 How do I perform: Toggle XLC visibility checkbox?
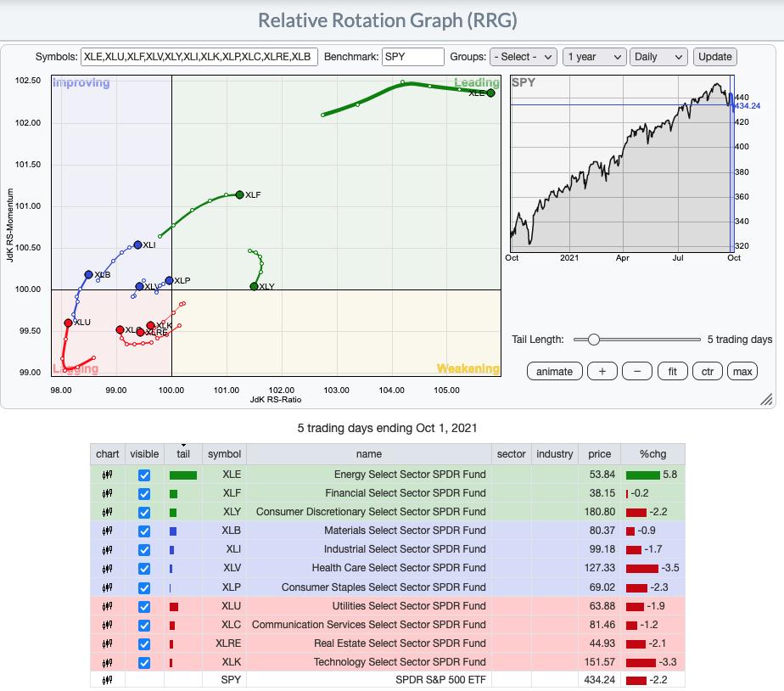(144, 626)
